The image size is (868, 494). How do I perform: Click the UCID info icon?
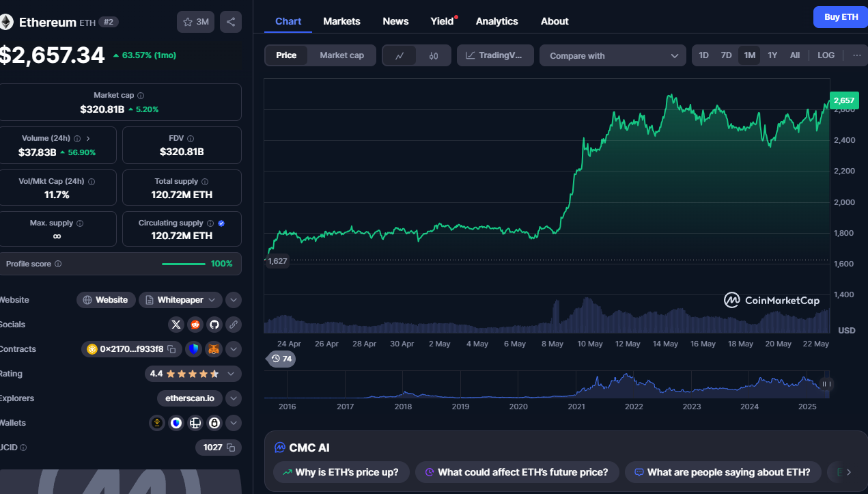tap(23, 448)
